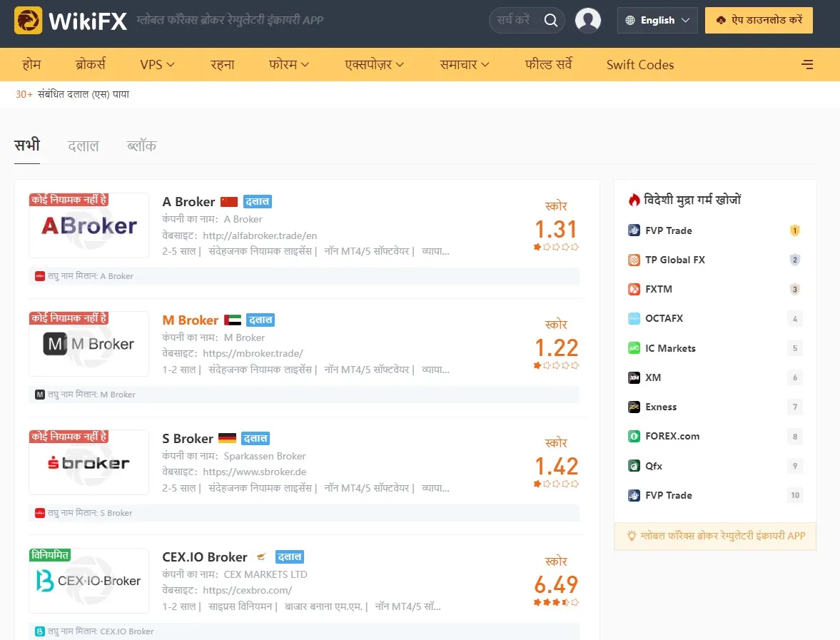Click the Sparkassen Broker company name

(x=265, y=457)
